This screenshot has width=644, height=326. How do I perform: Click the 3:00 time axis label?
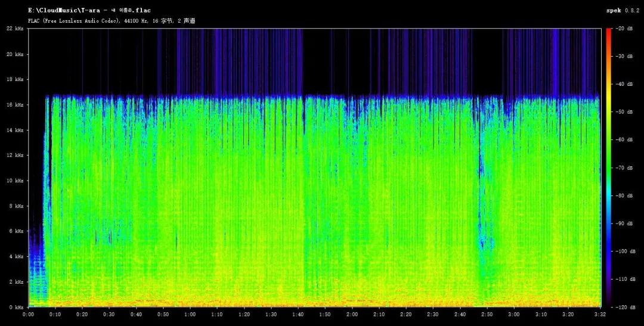pyautogui.click(x=514, y=315)
